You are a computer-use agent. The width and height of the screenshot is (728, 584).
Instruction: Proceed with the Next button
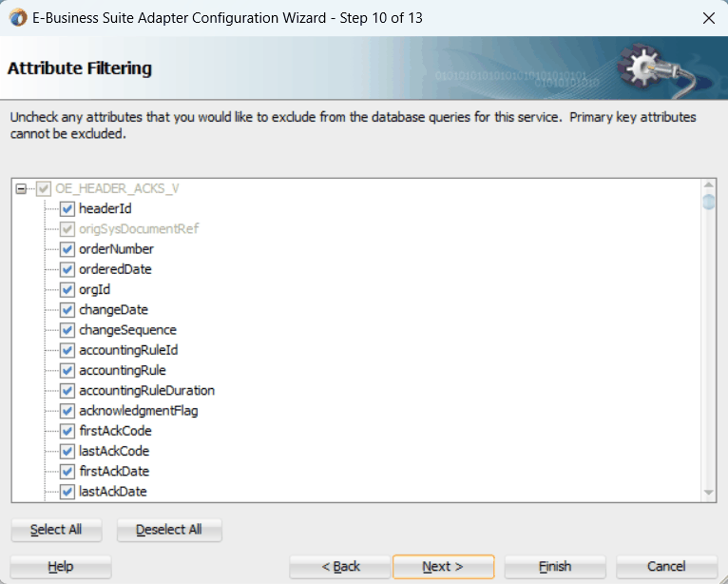coord(444,566)
